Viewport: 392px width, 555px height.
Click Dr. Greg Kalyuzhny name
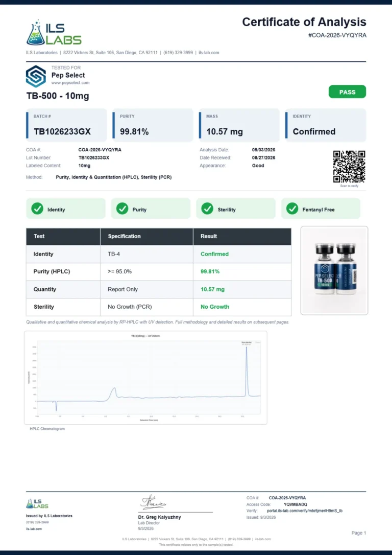point(159,517)
